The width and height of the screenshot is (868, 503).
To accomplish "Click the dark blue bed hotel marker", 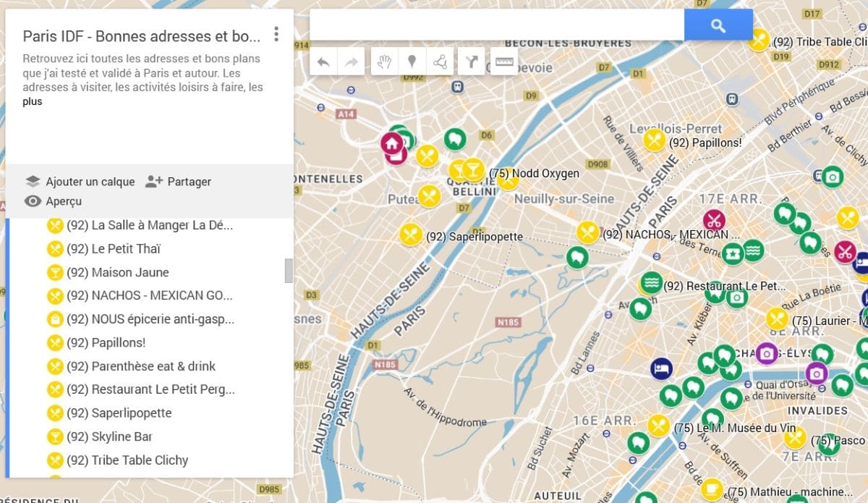I will (x=661, y=368).
